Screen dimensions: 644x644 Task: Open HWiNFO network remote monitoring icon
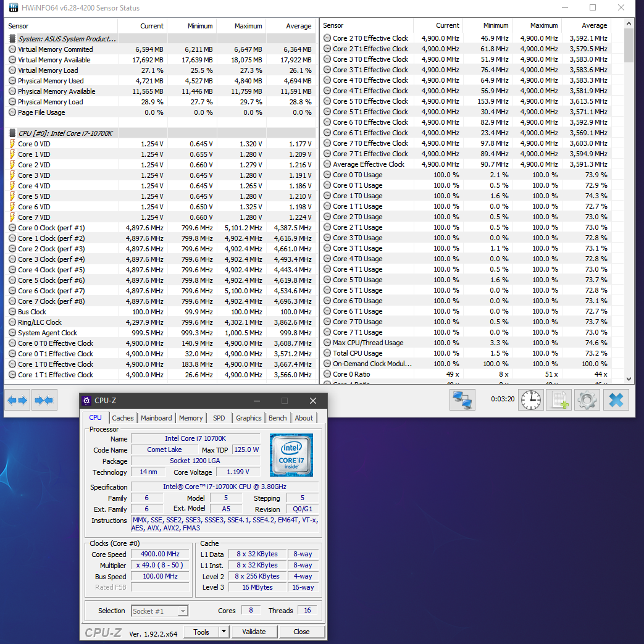click(462, 399)
